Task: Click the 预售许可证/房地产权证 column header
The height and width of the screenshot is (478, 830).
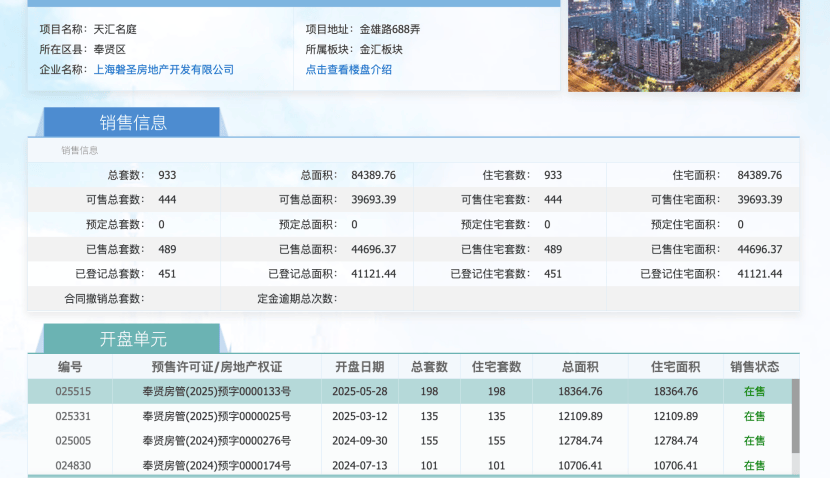Action: (x=216, y=367)
